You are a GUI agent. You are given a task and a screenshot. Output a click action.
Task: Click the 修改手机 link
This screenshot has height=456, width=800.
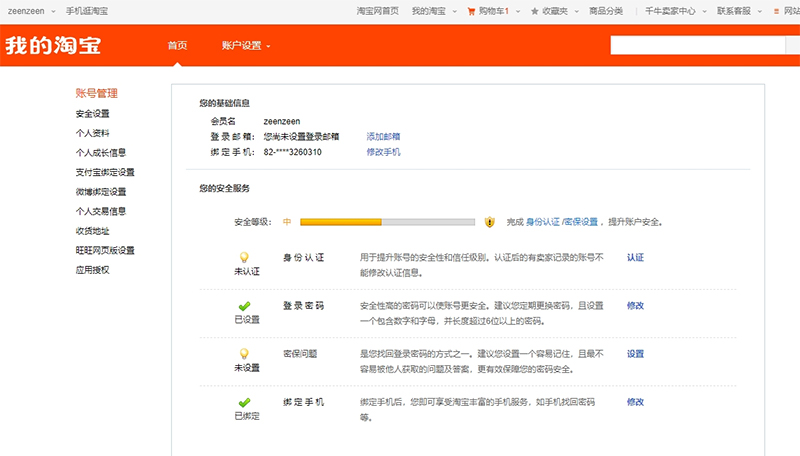[383, 152]
